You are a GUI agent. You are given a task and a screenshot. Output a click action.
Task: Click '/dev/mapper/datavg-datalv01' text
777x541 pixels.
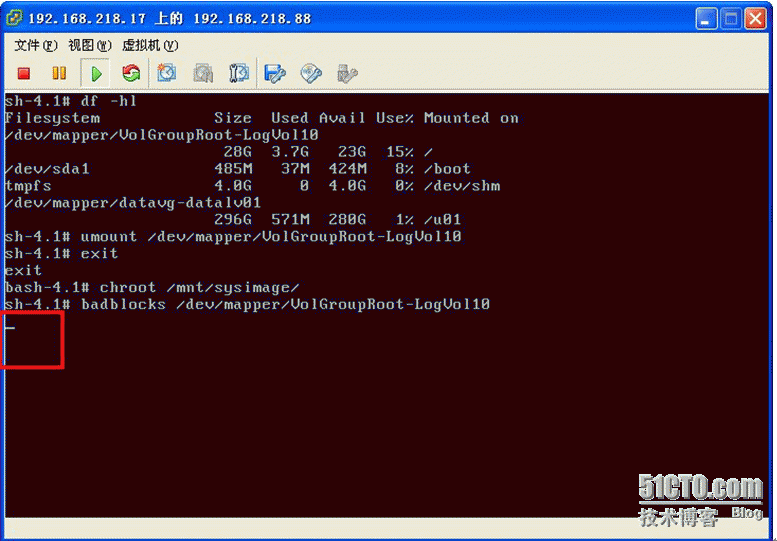133,203
